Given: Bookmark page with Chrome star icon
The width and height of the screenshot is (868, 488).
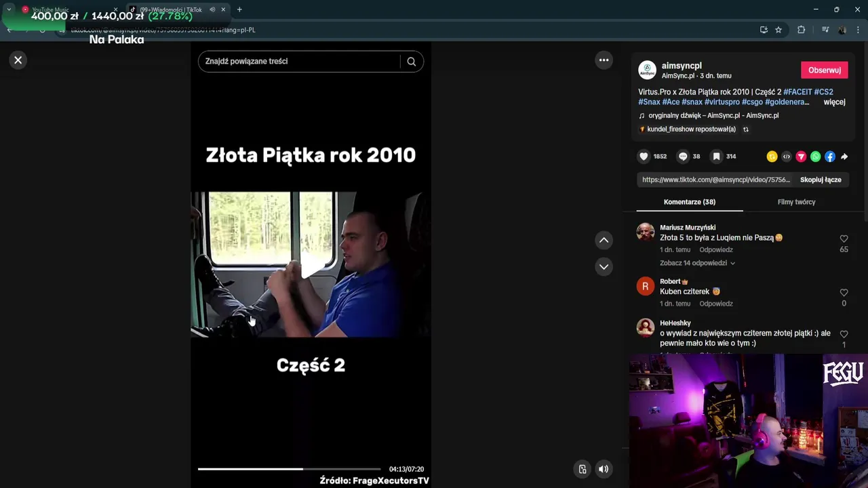Looking at the screenshot, I should click(x=778, y=30).
